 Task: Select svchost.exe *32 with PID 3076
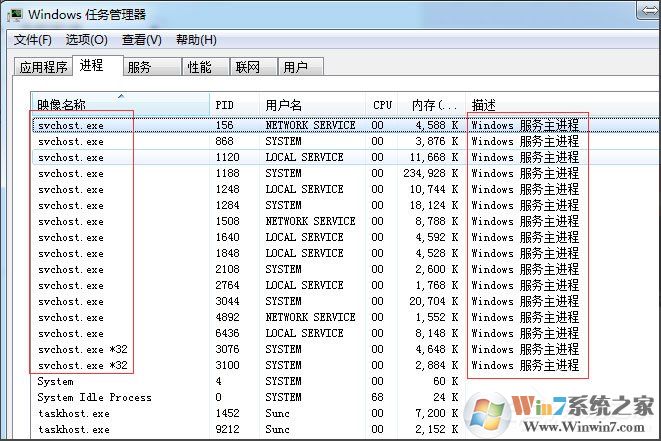click(x=346, y=350)
